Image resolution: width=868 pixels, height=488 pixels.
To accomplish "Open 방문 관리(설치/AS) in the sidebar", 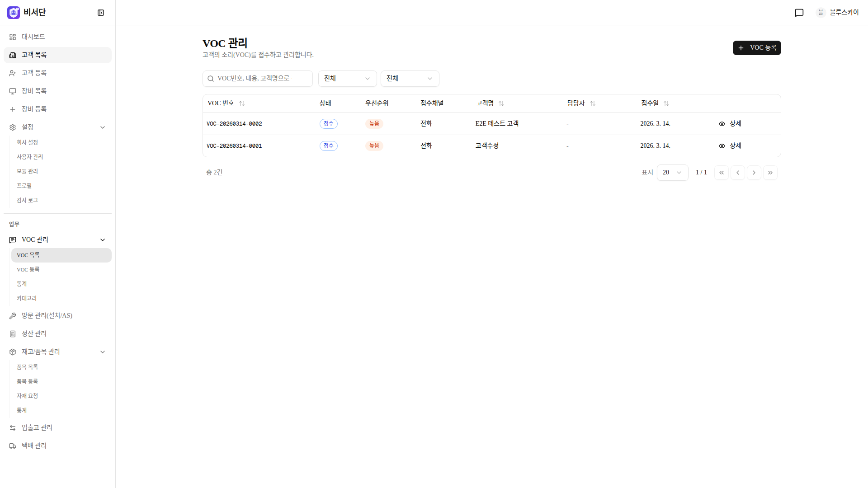I will pos(57,316).
